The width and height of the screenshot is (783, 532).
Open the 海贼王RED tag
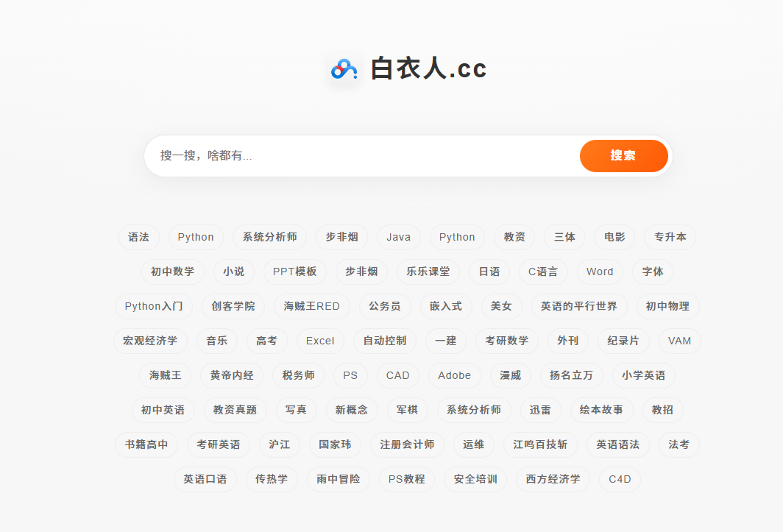point(311,306)
